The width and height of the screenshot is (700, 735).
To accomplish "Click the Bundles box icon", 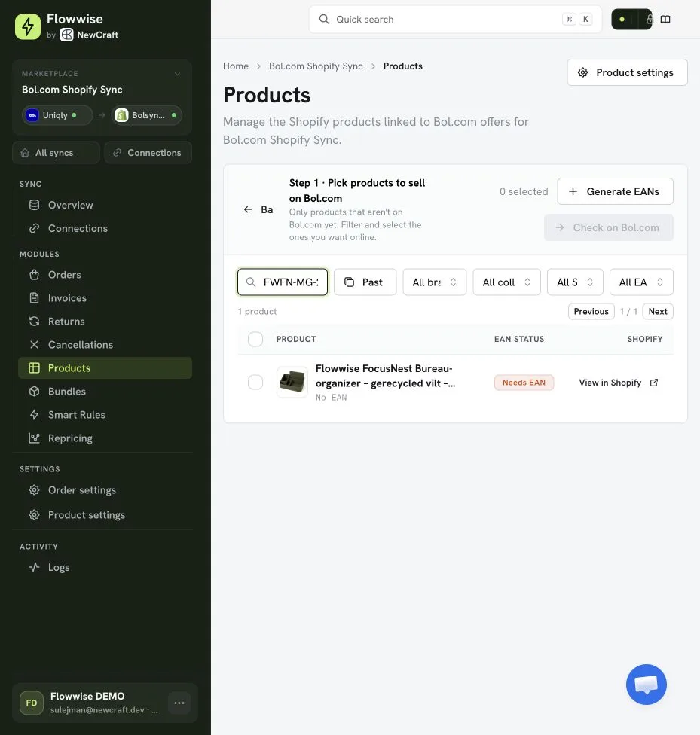I will coord(34,392).
